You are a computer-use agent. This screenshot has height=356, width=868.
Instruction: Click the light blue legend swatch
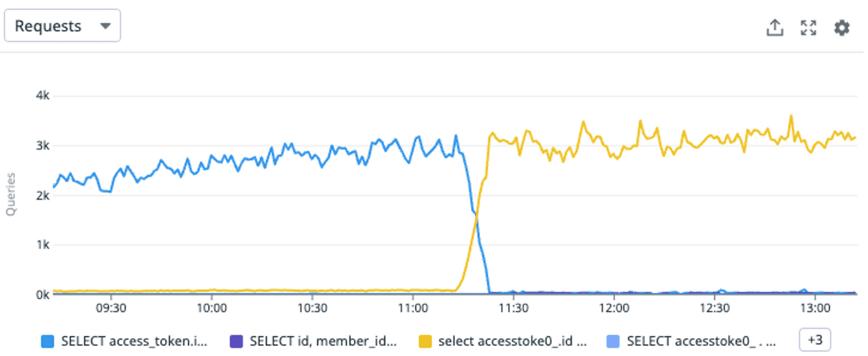point(614,341)
